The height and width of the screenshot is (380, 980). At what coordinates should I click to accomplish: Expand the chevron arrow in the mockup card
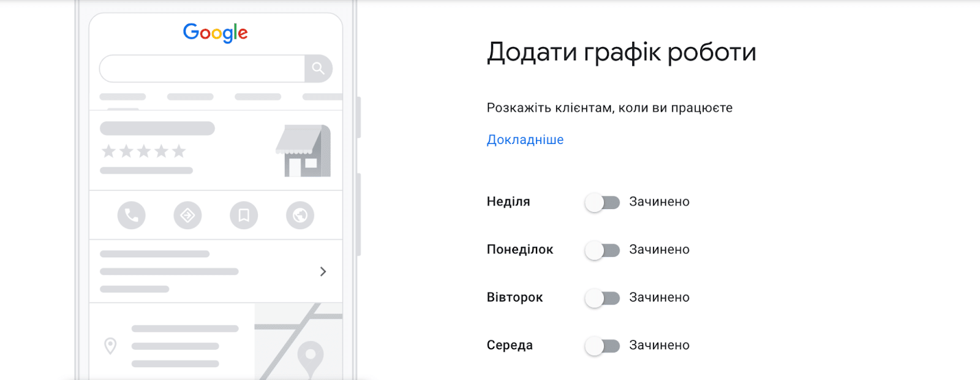pos(323,272)
